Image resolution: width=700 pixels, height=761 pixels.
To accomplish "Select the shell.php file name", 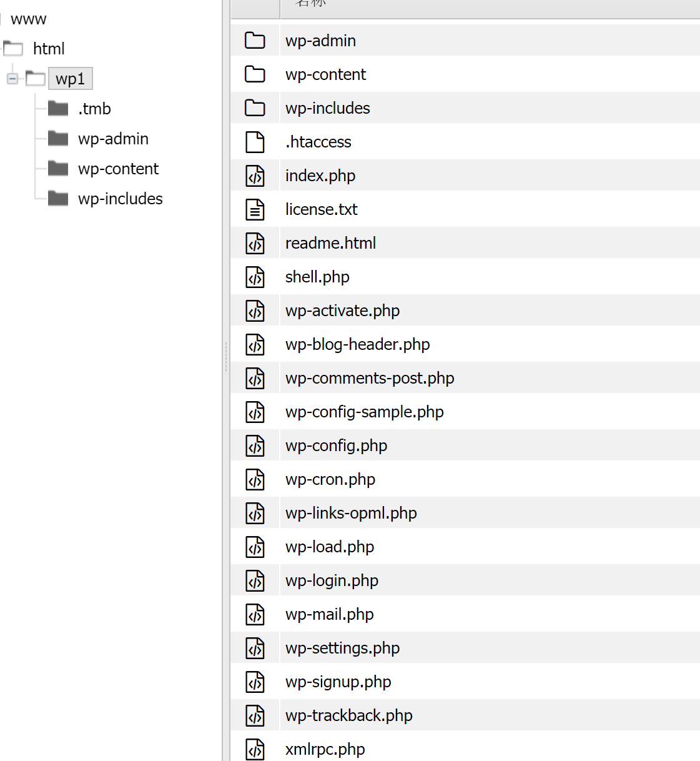I will pyautogui.click(x=317, y=277).
